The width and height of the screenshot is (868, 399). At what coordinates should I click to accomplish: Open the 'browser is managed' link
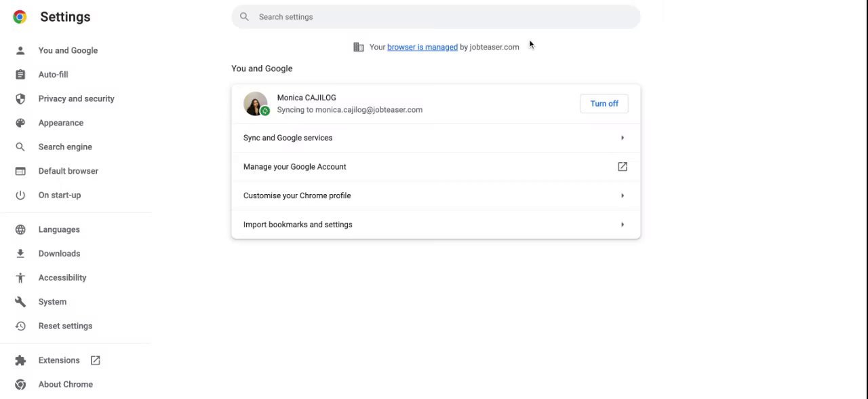422,47
